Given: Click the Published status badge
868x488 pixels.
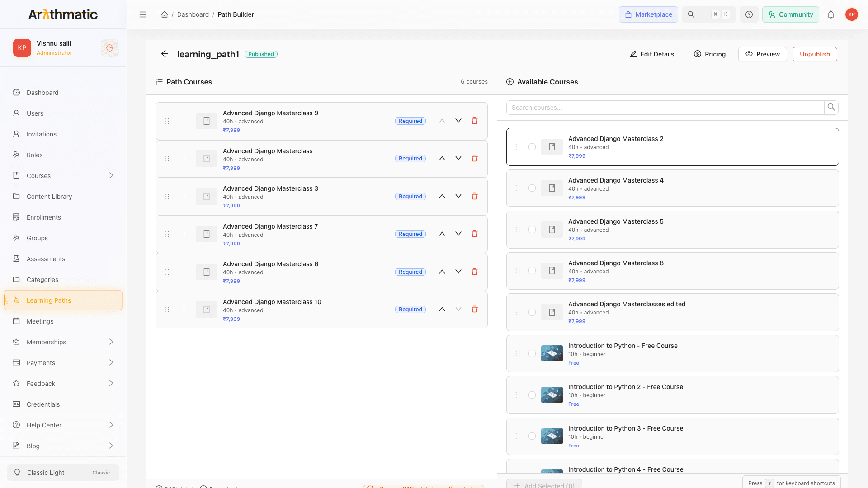Looking at the screenshot, I should click(x=261, y=54).
